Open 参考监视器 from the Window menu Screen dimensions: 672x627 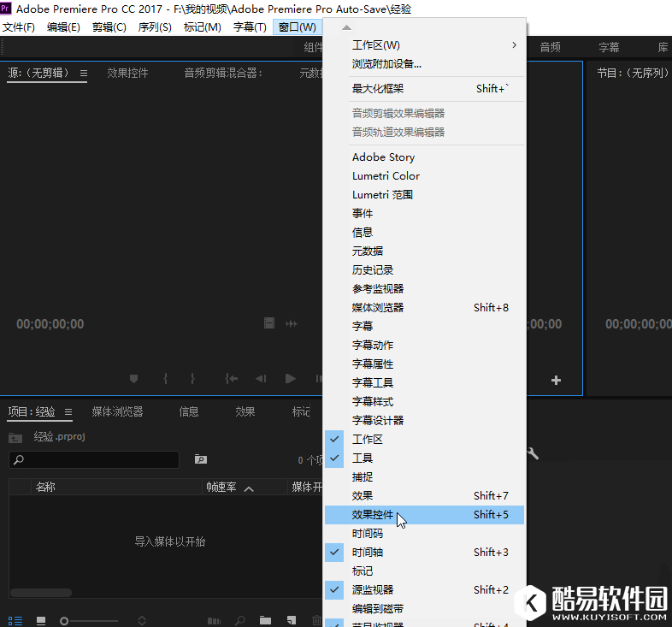tap(424, 288)
